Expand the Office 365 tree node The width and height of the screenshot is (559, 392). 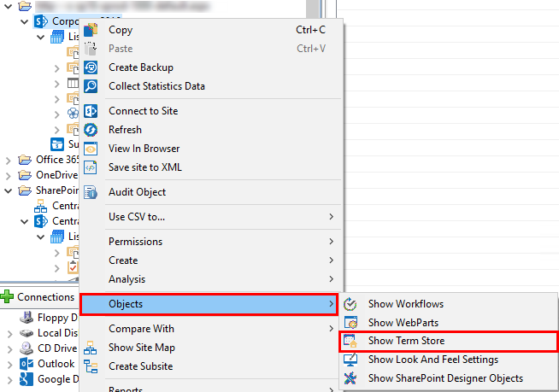point(9,160)
